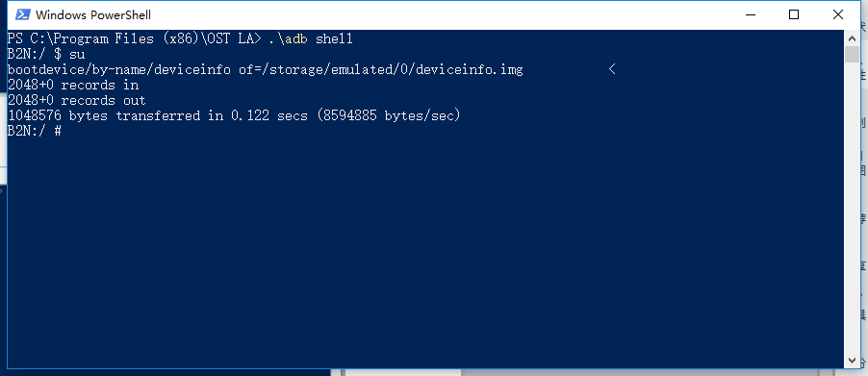Place cursor at the B2N:/ # prompt
Viewport: 868px width, 376px height.
35,132
